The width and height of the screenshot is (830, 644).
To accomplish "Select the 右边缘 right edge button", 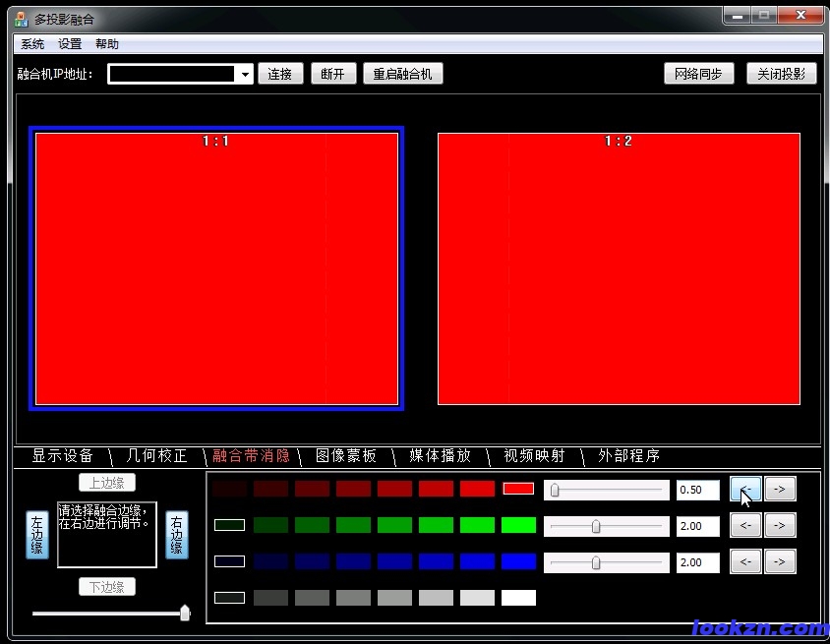I will (177, 535).
